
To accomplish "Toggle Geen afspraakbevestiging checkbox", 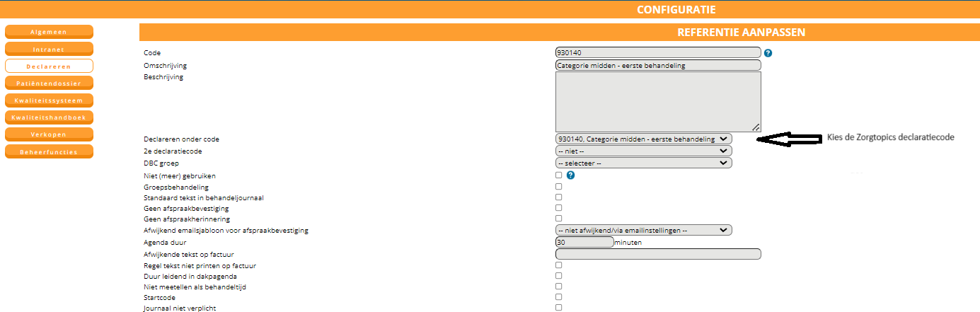I will click(x=559, y=208).
